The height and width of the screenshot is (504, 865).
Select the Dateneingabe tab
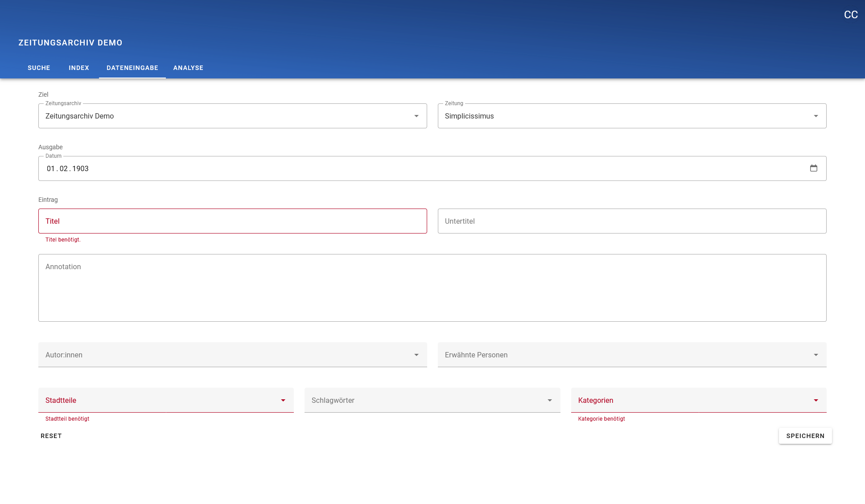point(132,68)
